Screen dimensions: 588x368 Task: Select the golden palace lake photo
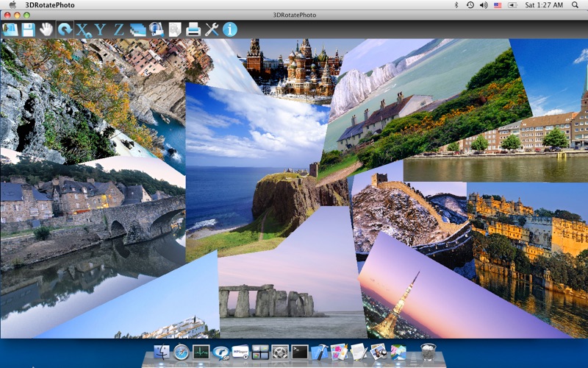(x=528, y=255)
